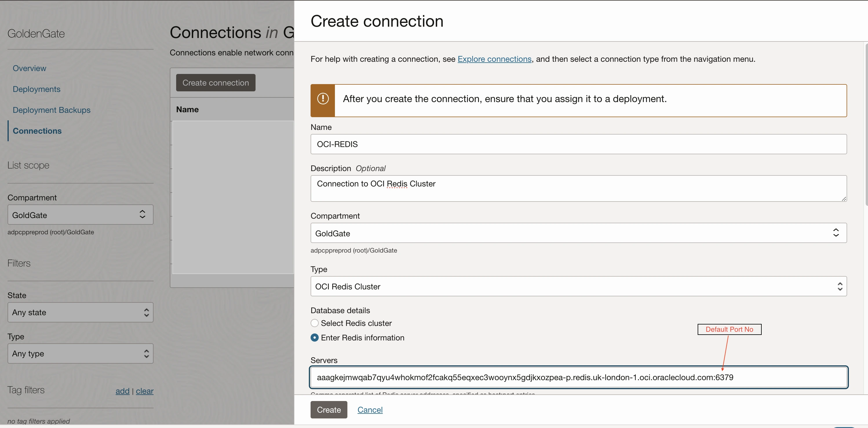Click the Description textarea resize handle
This screenshot has height=428, width=868.
(x=843, y=199)
